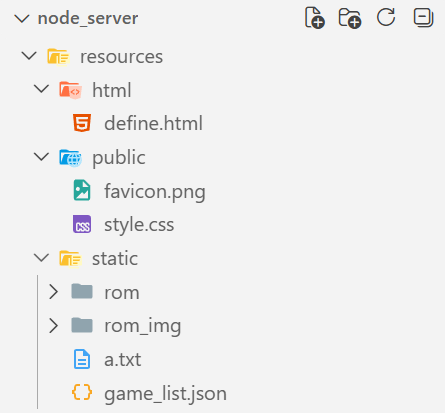Click the image icon beside favicon.png

[x=82, y=190]
